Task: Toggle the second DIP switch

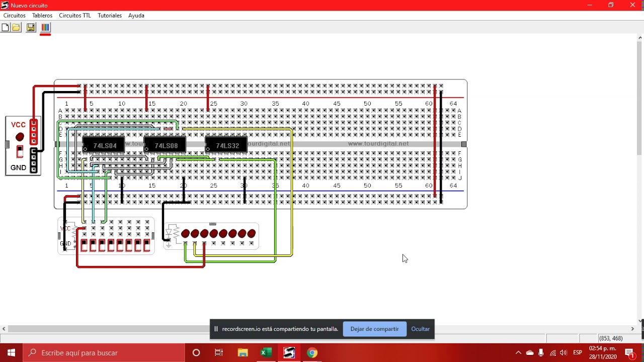Action: (93, 245)
